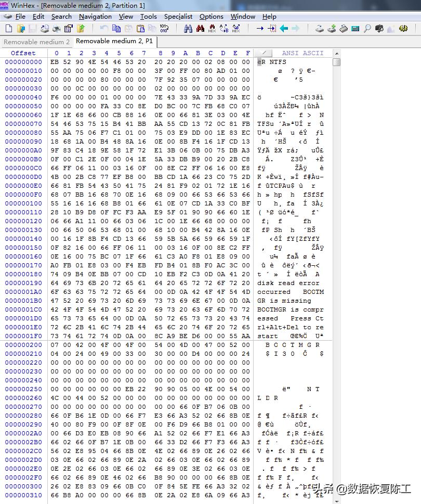Viewport: 421px width, 504px height.
Task: Select the Removable medium 2, P1 tab
Action: [x=114, y=41]
